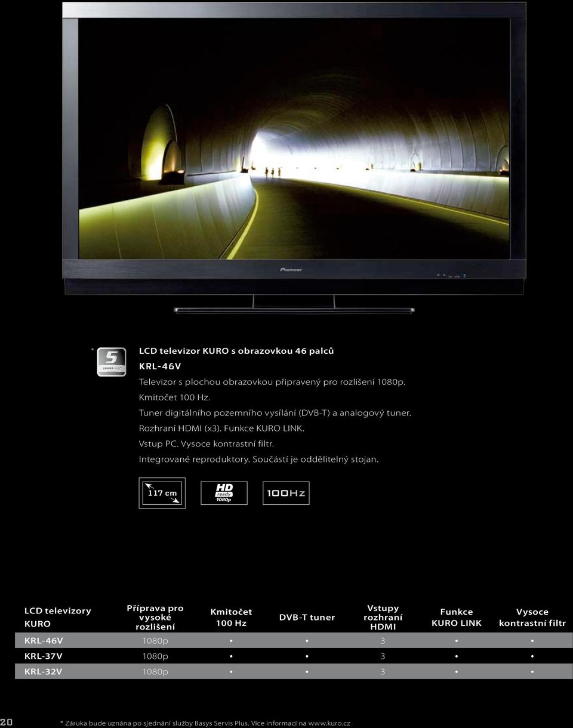The image size is (573, 728).
Task: Click the 5-year warranty badge icon
Action: [112, 362]
